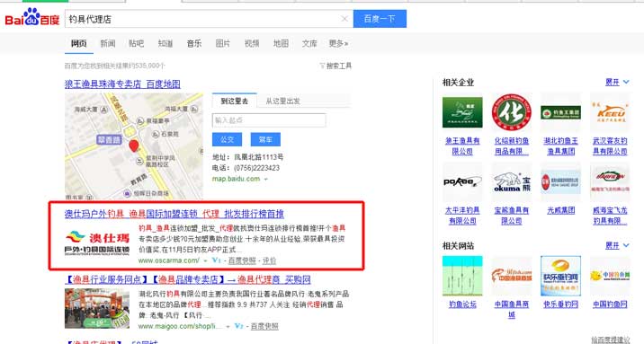Open 光威集团 text link
This screenshot has width=644, height=344.
(x=560, y=211)
